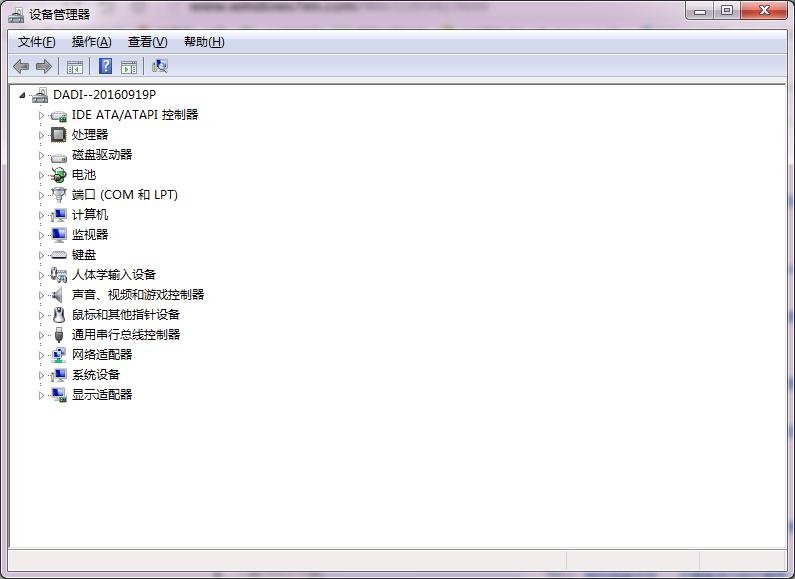This screenshot has height=579, width=795.
Task: Expand the 人体学输入设备 node
Action: tap(42, 275)
